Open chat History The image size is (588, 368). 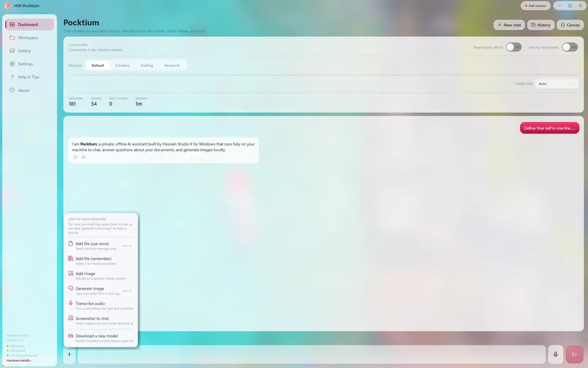point(541,25)
